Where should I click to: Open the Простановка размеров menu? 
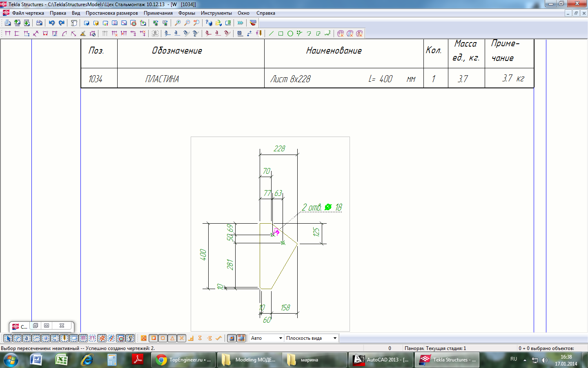point(111,13)
